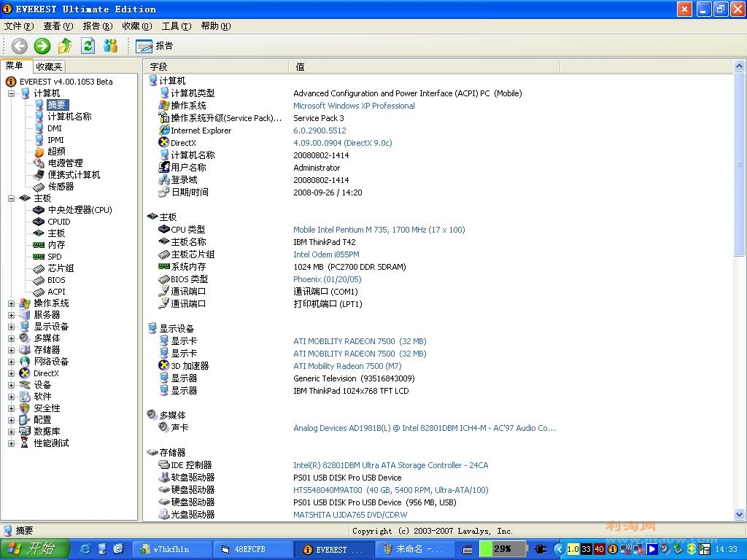747x560 pixels.
Task: Expand the 网络设备 tree node
Action: point(11,362)
